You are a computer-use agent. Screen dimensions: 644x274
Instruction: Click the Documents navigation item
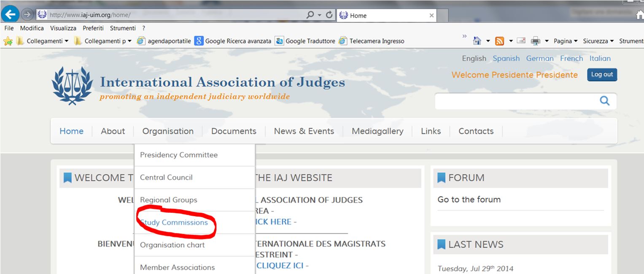tap(234, 131)
